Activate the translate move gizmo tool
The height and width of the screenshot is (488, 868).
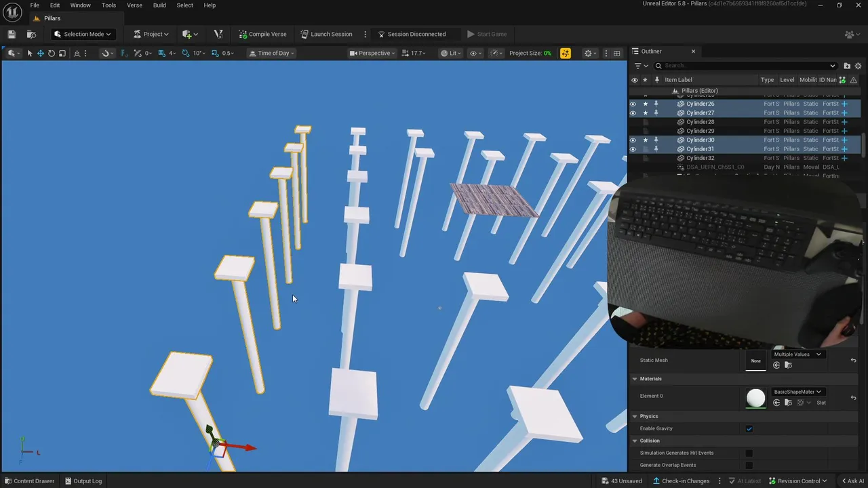pos(41,53)
